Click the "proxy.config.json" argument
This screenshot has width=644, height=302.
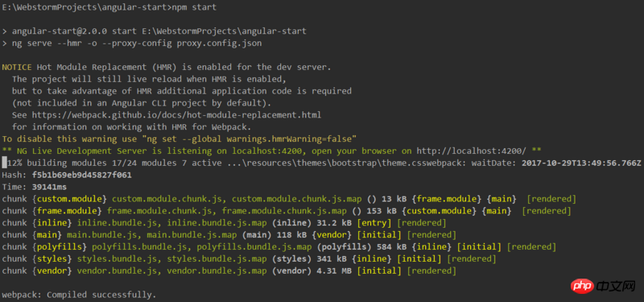219,43
